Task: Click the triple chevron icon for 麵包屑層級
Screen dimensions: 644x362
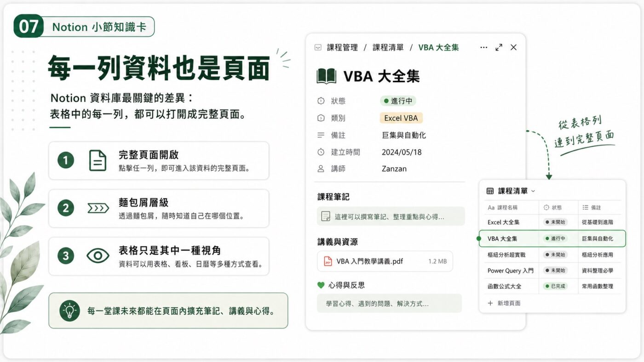Action: pyautogui.click(x=98, y=209)
